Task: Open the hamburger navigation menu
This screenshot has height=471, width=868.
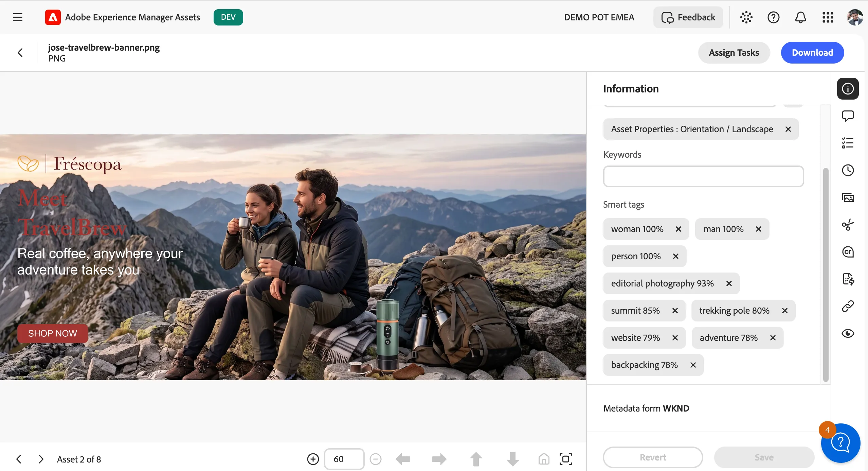Action: coord(18,17)
